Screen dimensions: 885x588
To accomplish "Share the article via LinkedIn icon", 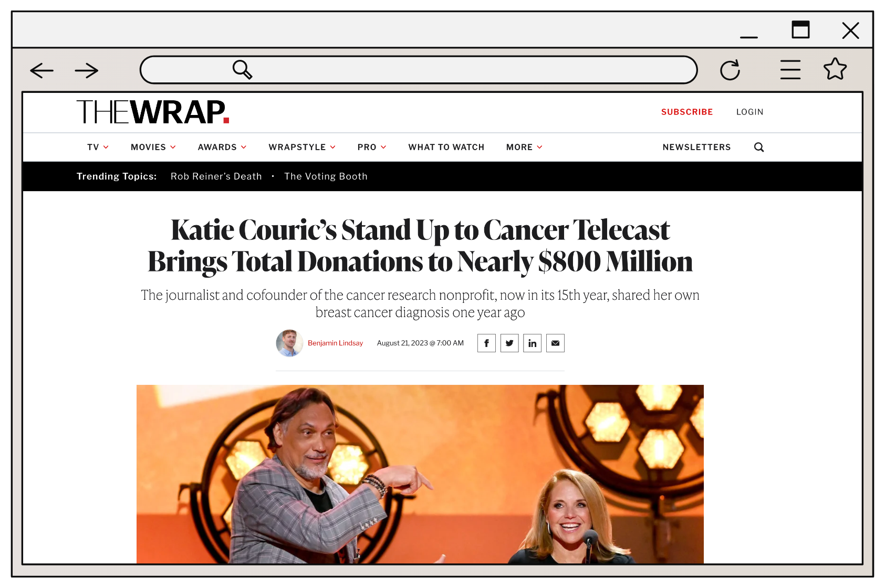I will (x=532, y=343).
